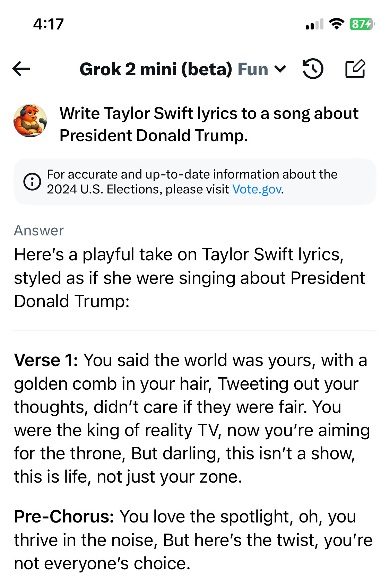Start a new chat with compose icon
This screenshot has height=588, width=390.
(x=355, y=69)
